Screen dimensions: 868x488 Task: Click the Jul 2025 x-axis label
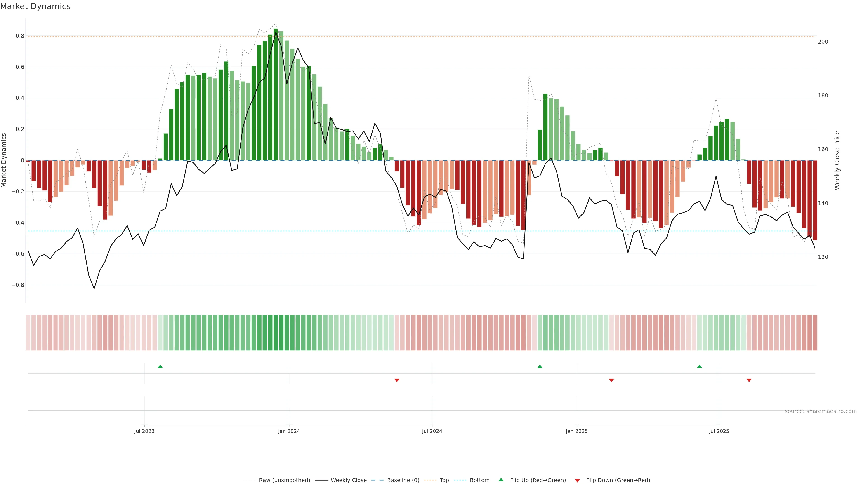(x=719, y=431)
